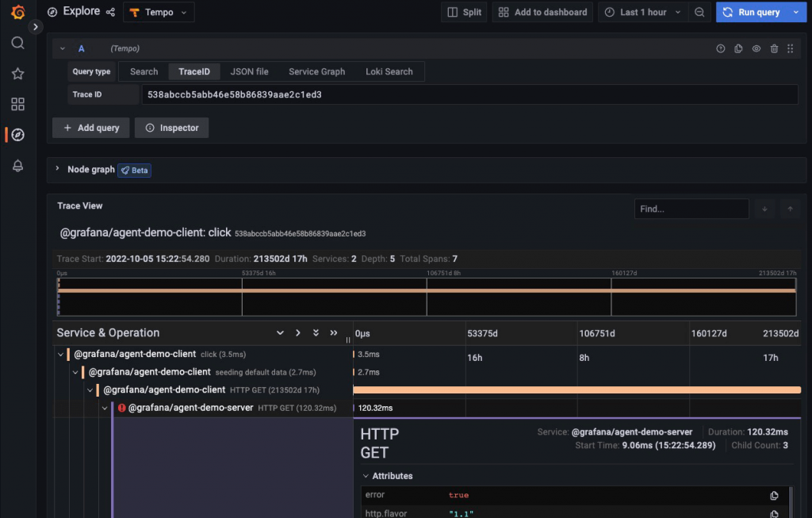Share the Explore view via the share icon
Screen dimensions: 812x518
(110, 12)
